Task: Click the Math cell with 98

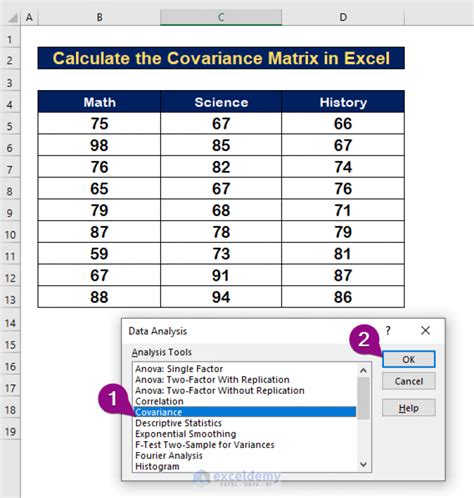Action: [99, 145]
